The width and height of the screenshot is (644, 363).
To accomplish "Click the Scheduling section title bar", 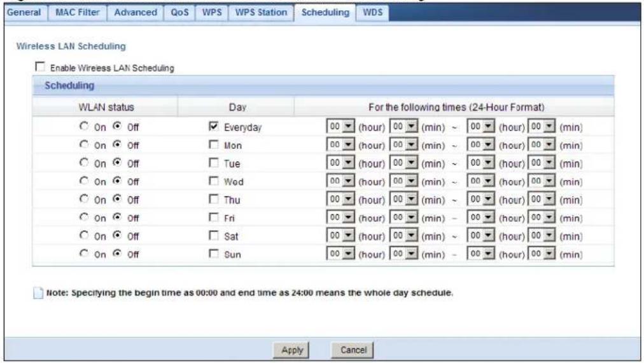I will (324, 85).
